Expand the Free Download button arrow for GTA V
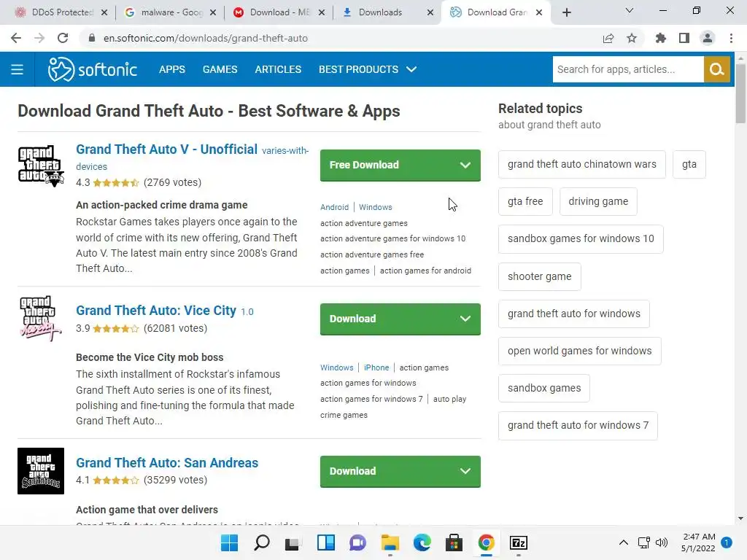The image size is (747, 560). pos(465,166)
